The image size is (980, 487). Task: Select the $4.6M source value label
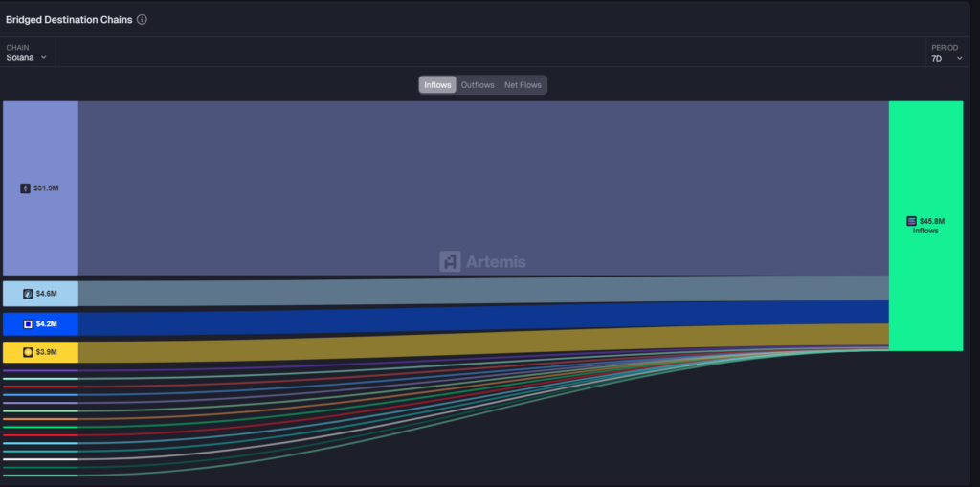click(46, 293)
